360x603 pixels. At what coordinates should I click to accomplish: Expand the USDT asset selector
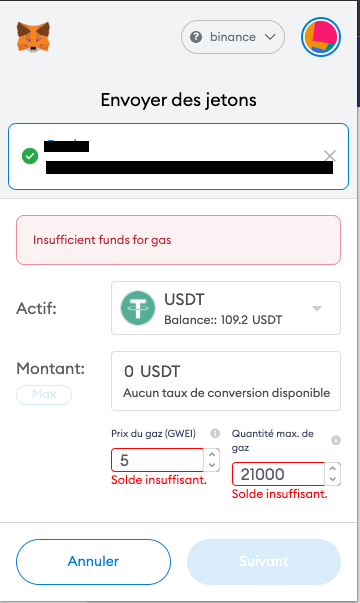click(x=226, y=308)
